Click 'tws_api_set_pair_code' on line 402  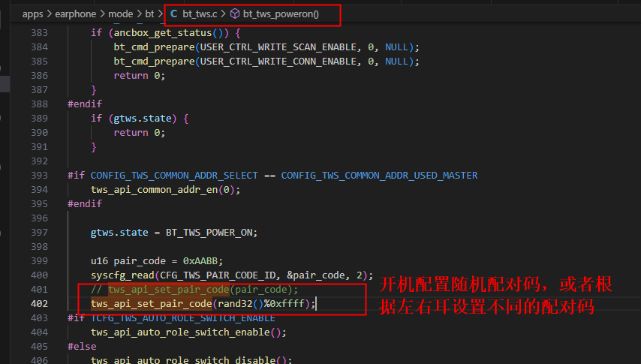[x=152, y=304]
